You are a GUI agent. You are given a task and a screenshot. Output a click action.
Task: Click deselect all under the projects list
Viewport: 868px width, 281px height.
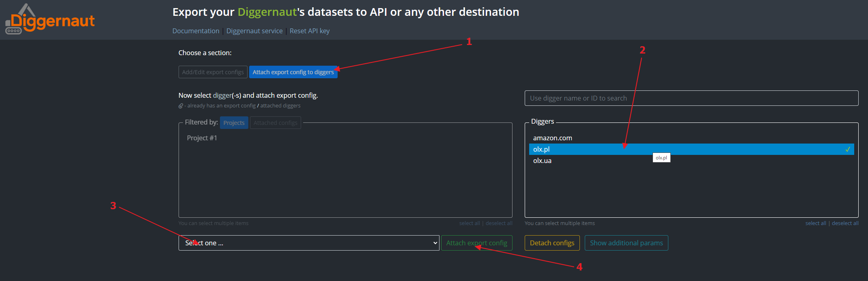[499, 223]
